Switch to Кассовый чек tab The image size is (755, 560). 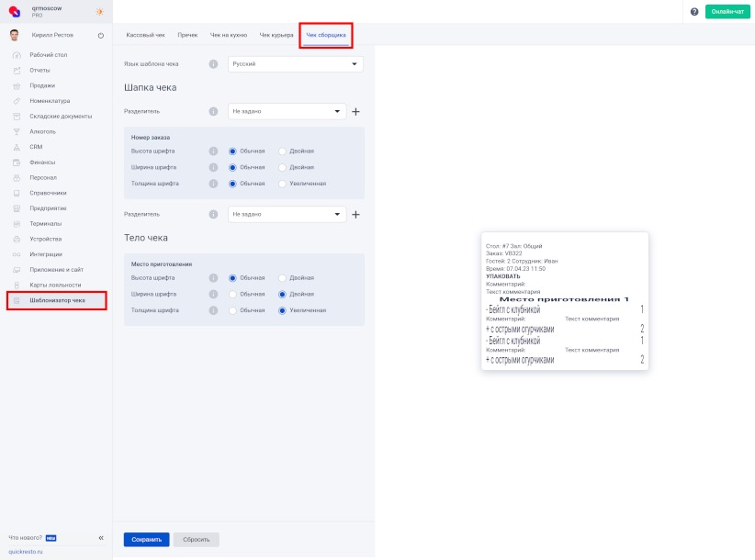[x=145, y=35]
